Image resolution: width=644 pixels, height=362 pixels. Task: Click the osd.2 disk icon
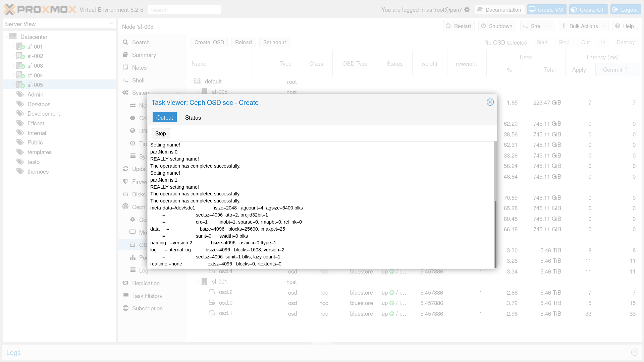(x=212, y=292)
